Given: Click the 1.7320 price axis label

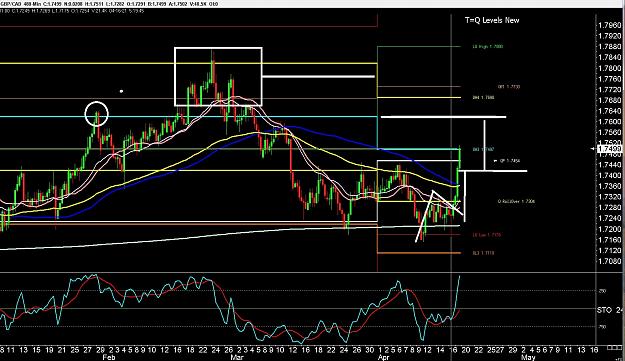Looking at the screenshot, I should (610, 197).
